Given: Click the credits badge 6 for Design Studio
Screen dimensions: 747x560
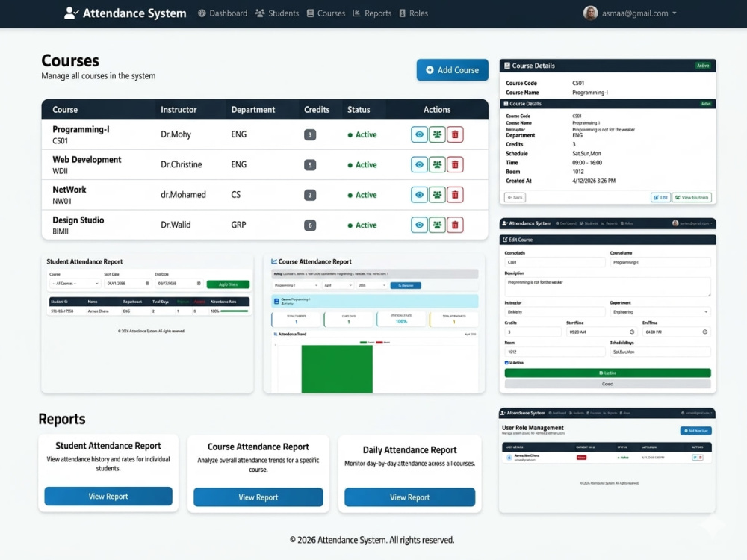Looking at the screenshot, I should click(310, 225).
